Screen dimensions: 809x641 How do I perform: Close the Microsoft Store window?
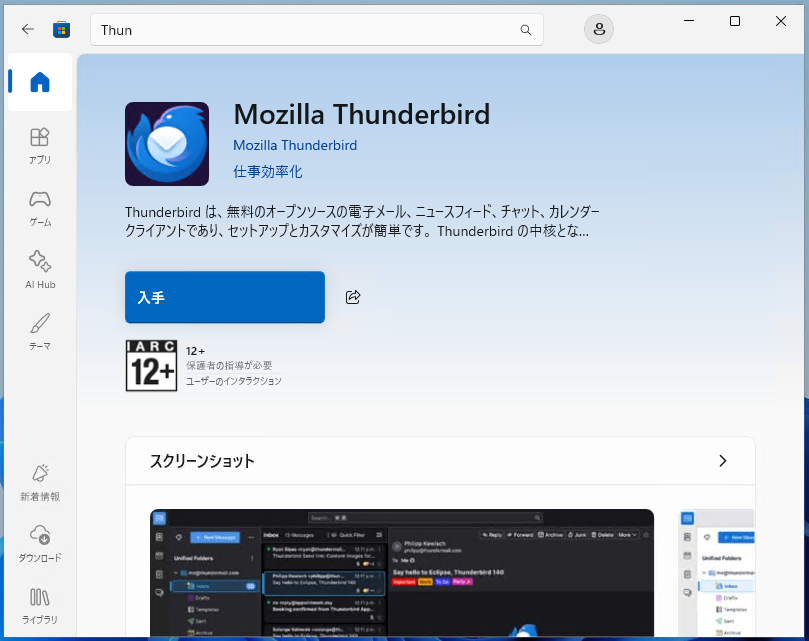click(x=781, y=21)
